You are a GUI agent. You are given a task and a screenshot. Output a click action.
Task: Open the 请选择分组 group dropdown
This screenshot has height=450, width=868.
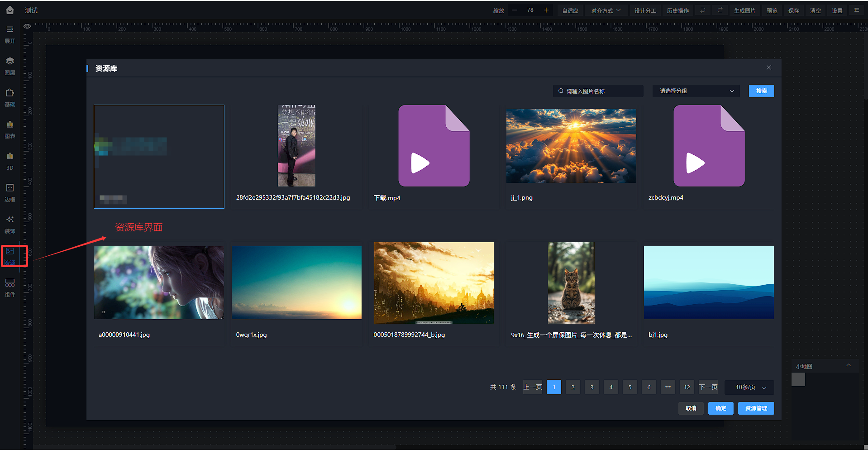tap(696, 91)
